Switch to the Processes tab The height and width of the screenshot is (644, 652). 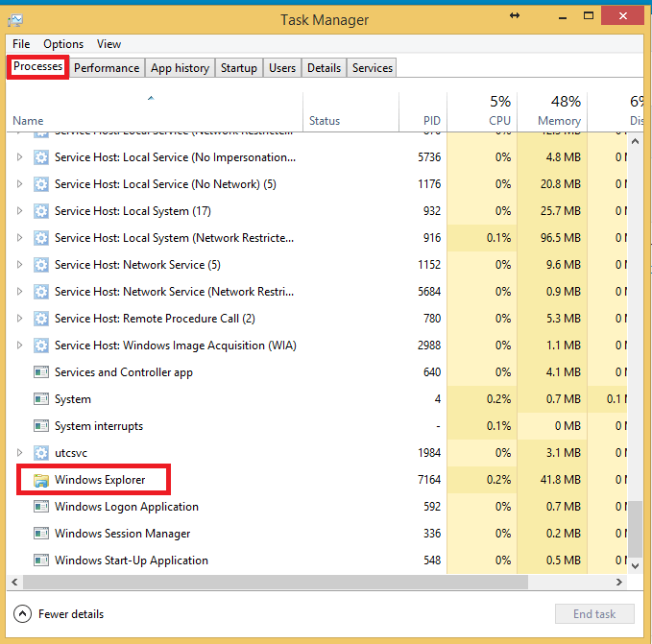37,66
